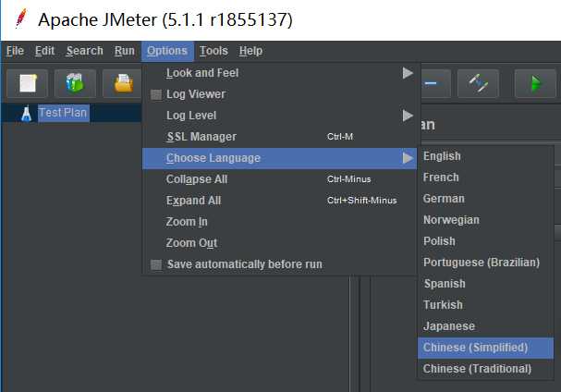Enable Save automatically before run checkbox
This screenshot has height=392, width=561.
click(156, 264)
